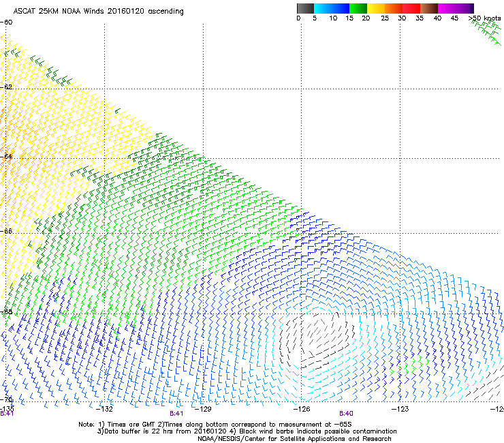Click the legend label 15

pos(349,18)
